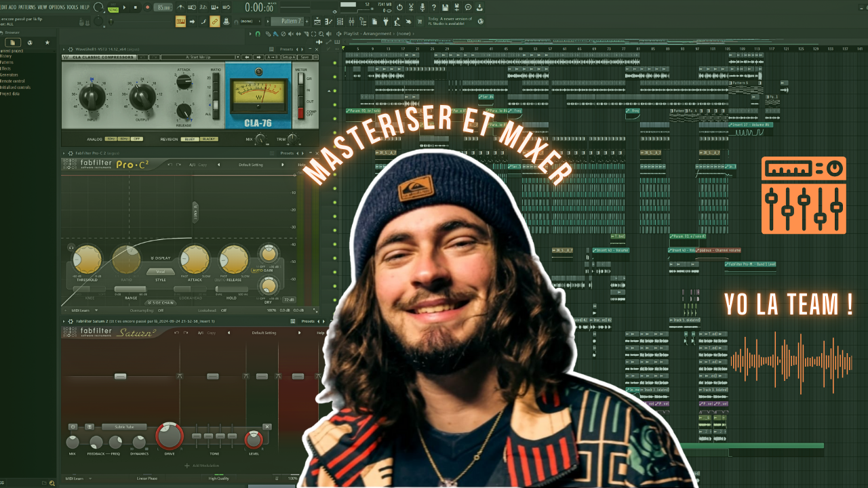Open the help question mark icon
The height and width of the screenshot is (488, 868).
click(x=434, y=7)
